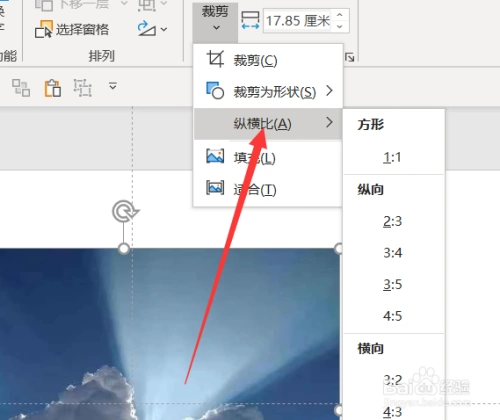Click the top-right picture resize handle
500x420 pixels.
click(339, 249)
